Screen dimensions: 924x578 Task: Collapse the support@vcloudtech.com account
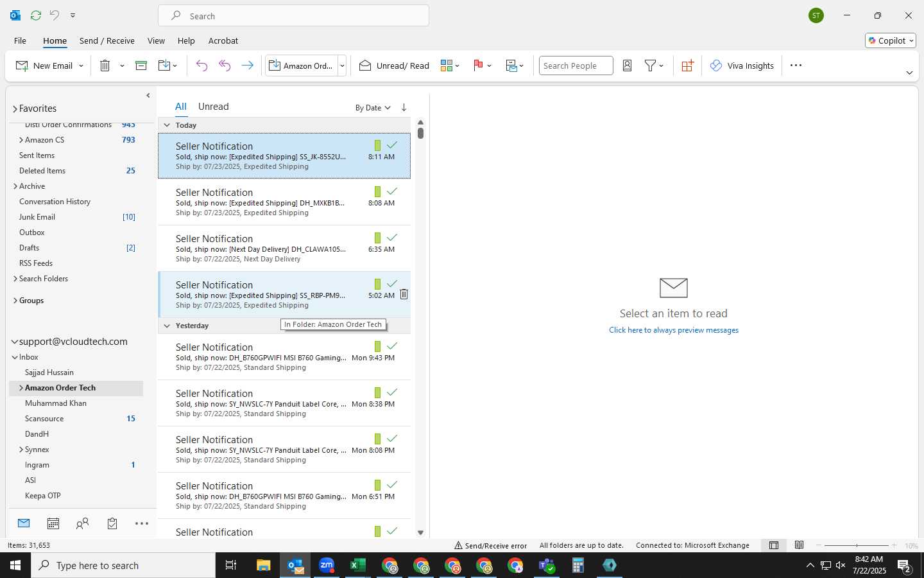click(14, 342)
